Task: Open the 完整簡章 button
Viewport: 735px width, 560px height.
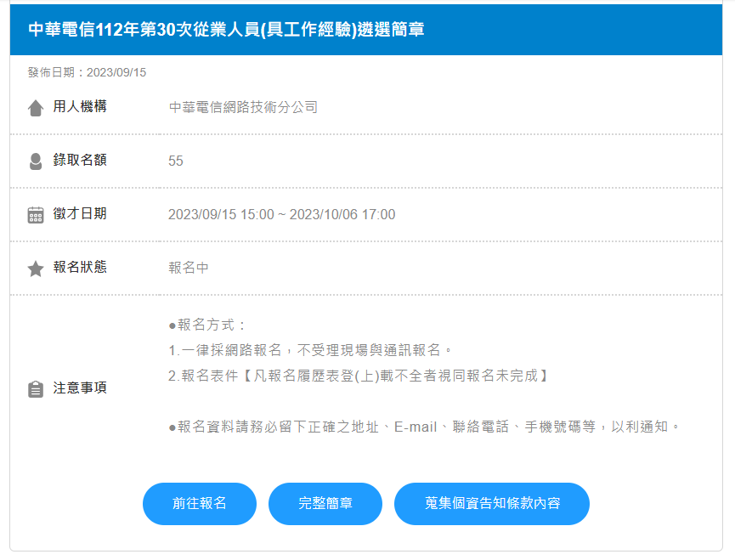Action: 325,504
